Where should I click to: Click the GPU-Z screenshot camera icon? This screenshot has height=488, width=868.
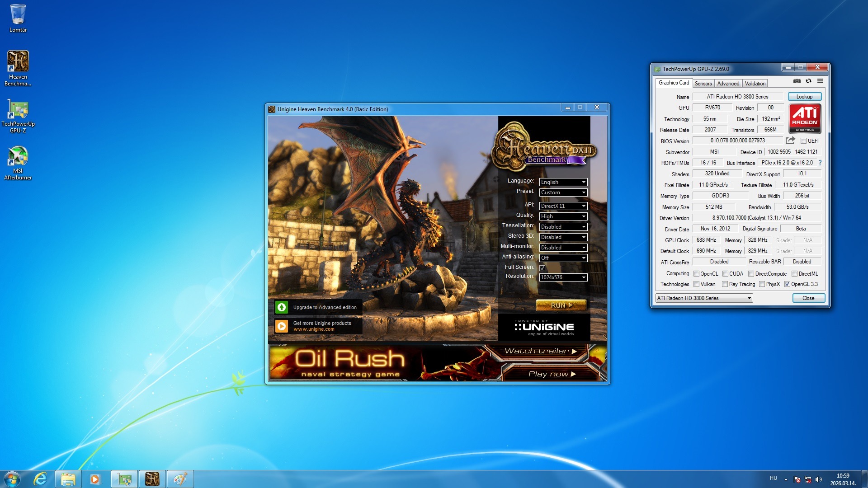pyautogui.click(x=797, y=81)
